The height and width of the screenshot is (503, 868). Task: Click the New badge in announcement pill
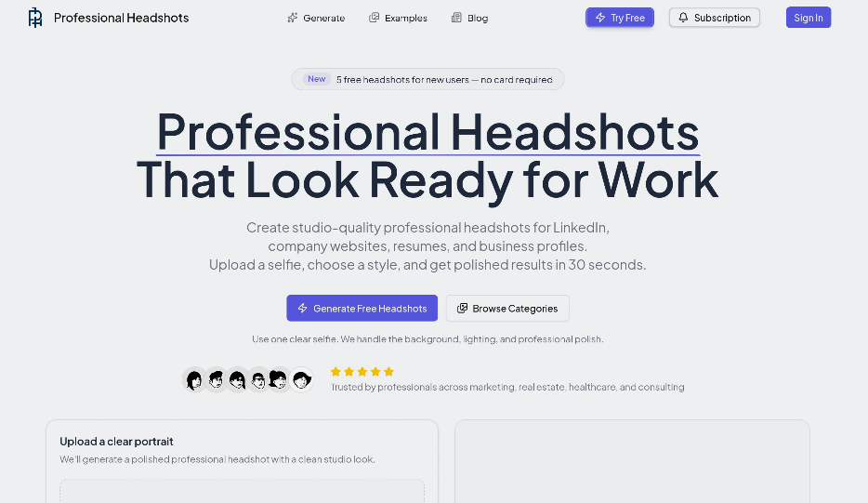click(317, 79)
